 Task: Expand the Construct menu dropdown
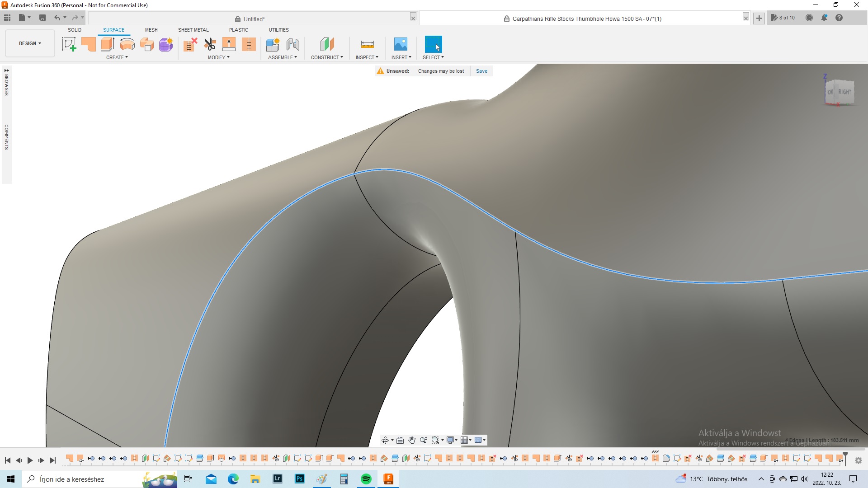[327, 57]
